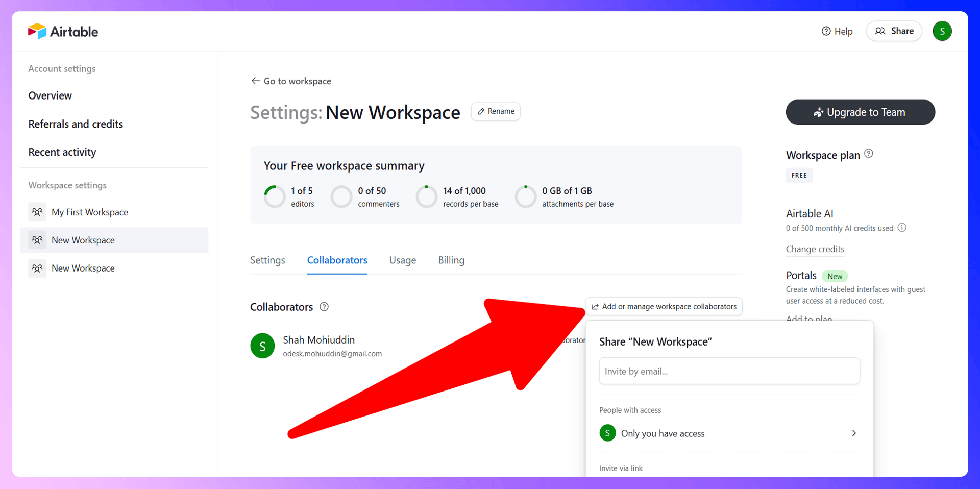Expand the Only you have access chevron
This screenshot has height=489, width=980.
pos(854,433)
